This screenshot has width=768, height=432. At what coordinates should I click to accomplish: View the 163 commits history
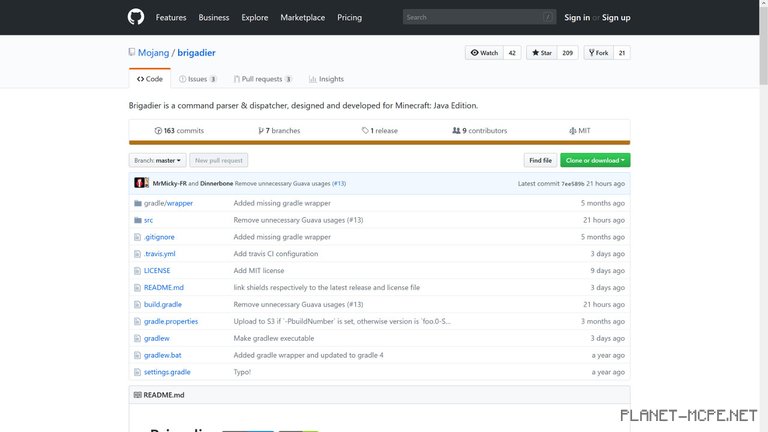point(179,131)
